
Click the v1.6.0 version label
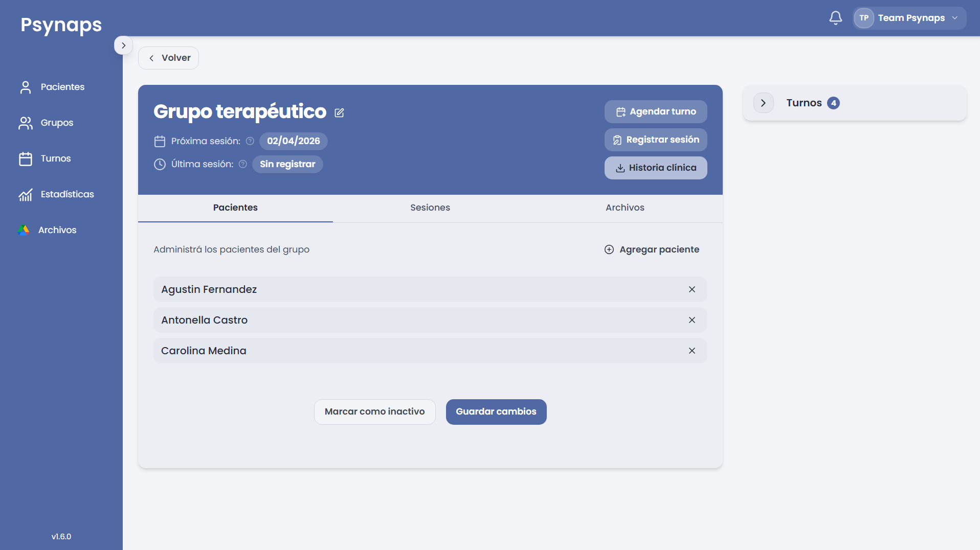click(x=61, y=537)
